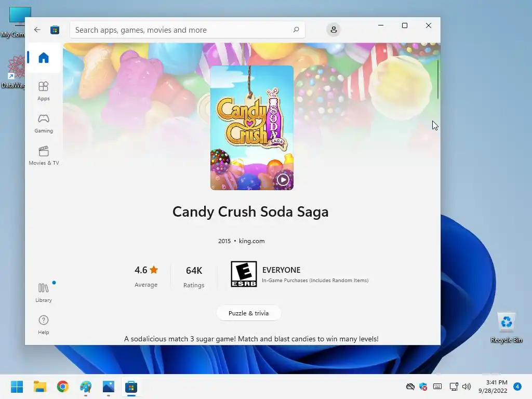Open File Explorer from taskbar

point(39,387)
